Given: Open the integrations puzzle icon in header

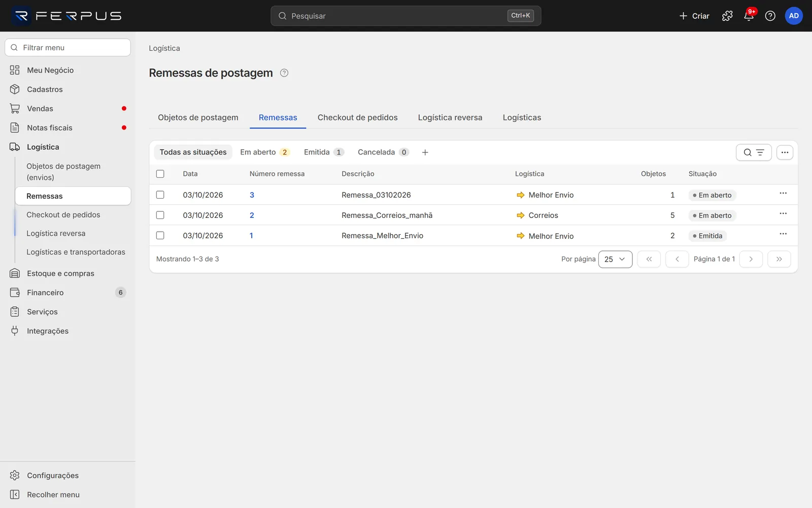Looking at the screenshot, I should click(x=727, y=16).
